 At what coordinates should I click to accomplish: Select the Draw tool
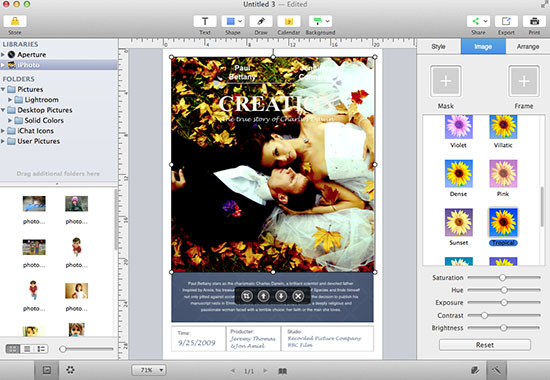tap(261, 21)
